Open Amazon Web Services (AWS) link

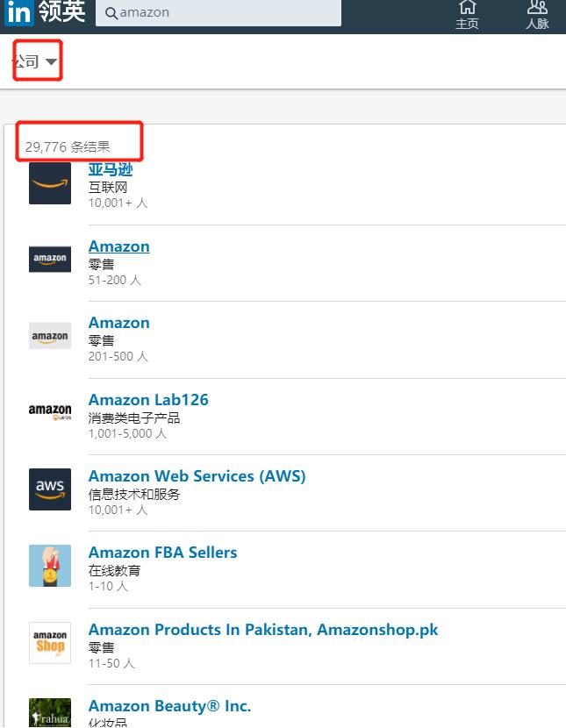(x=197, y=476)
